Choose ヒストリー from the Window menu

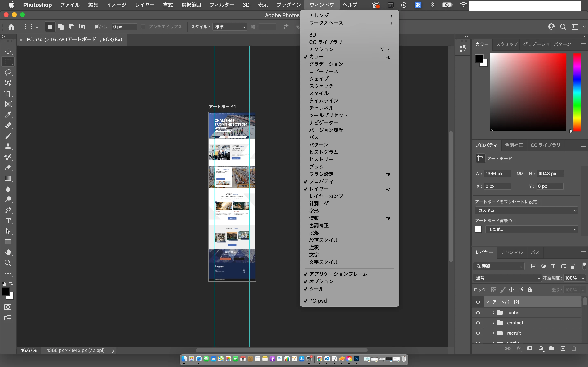(321, 159)
